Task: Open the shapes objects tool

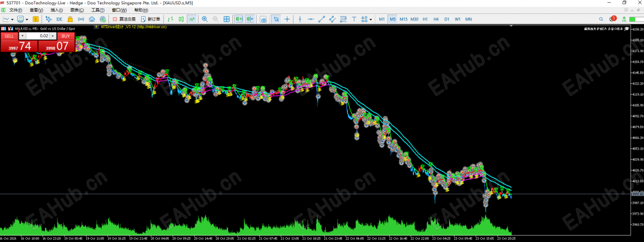Action: [364, 19]
